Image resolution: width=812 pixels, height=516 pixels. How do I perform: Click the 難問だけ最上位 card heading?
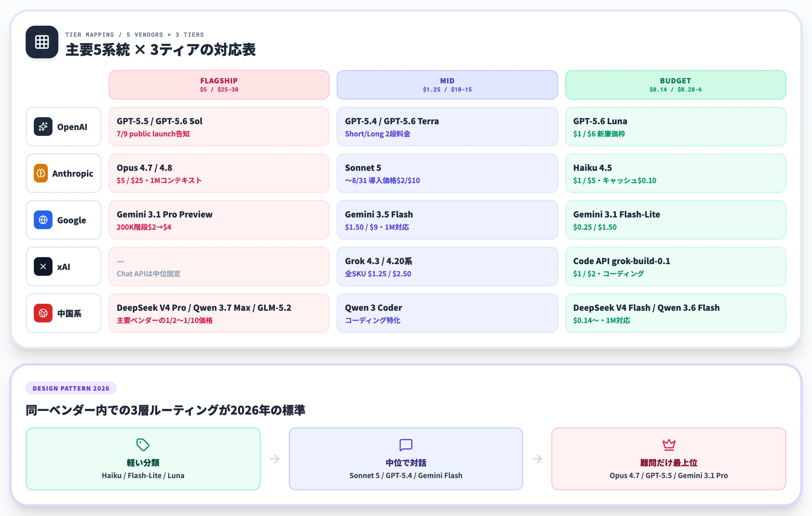pos(669,463)
